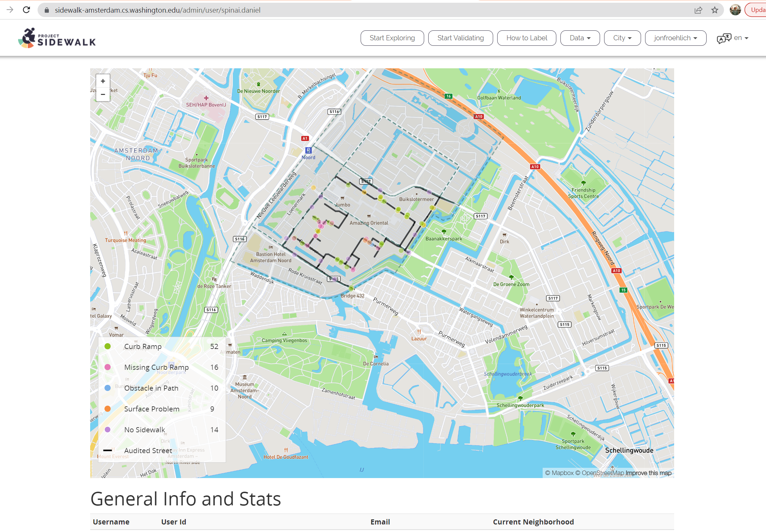766x532 pixels.
Task: Click the browser address bar URL
Action: [157, 10]
